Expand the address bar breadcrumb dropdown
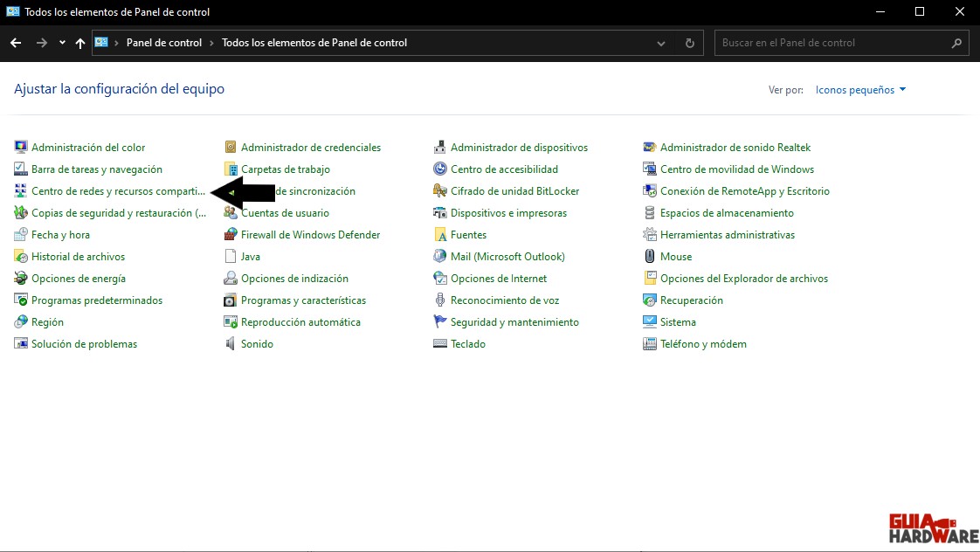The image size is (980, 552). coord(660,42)
